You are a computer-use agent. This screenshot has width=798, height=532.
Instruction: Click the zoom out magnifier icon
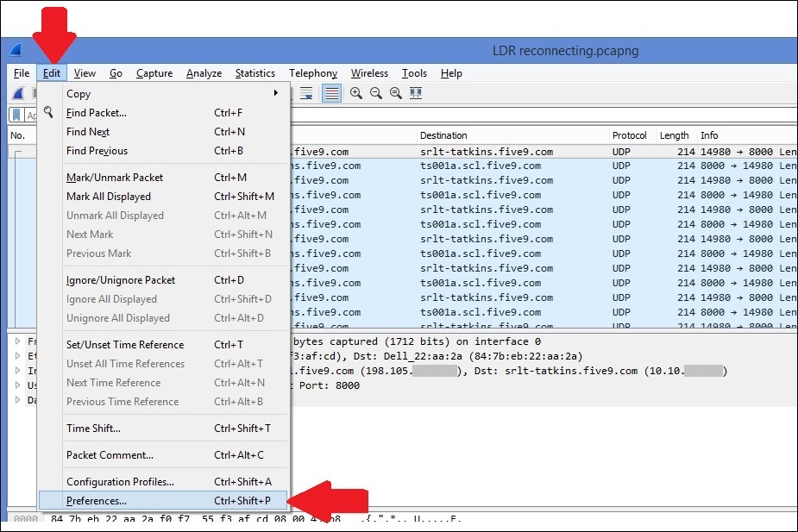[375, 93]
